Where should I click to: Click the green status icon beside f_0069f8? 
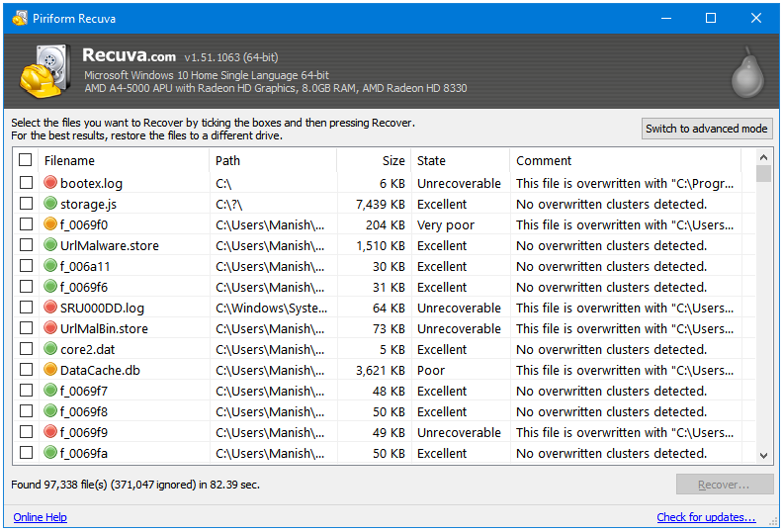click(50, 410)
